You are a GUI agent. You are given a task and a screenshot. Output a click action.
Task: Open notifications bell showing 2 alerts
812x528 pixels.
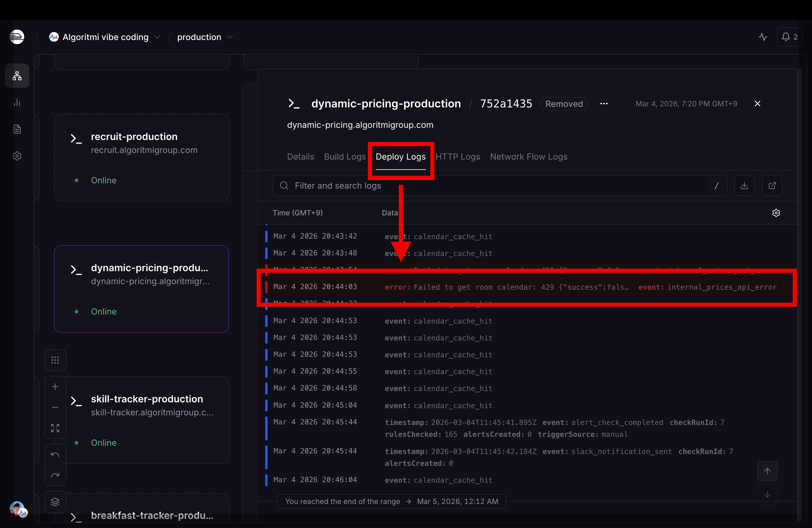tap(789, 37)
